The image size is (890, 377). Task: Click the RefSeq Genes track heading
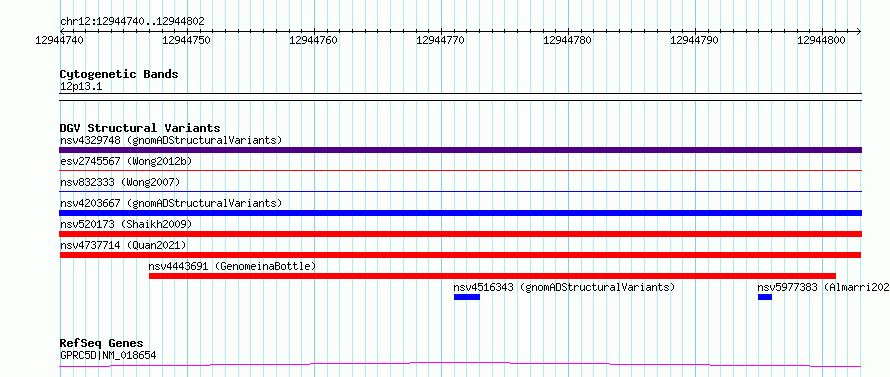tap(101, 344)
